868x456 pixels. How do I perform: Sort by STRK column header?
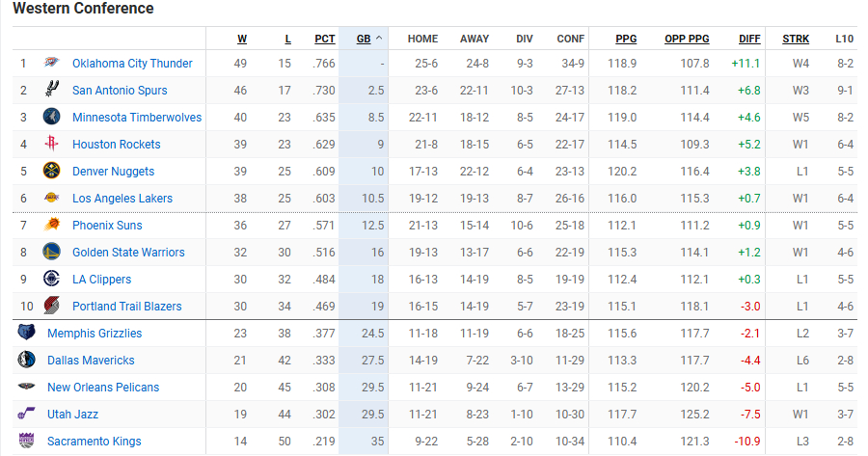(796, 39)
